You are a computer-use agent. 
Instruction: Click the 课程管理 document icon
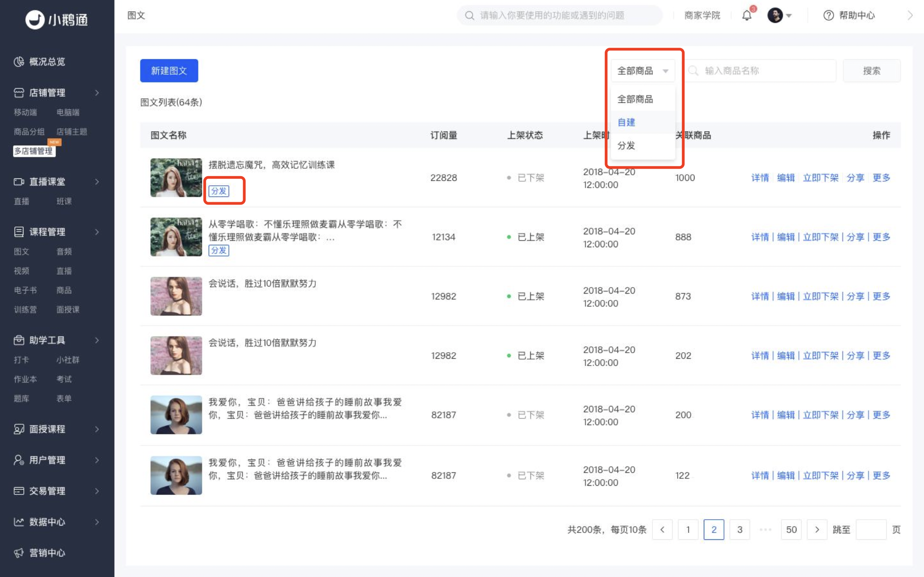pos(19,232)
